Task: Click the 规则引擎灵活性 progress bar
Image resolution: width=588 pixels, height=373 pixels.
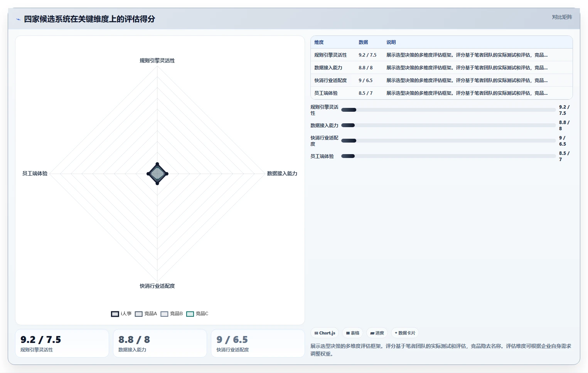Action: [x=448, y=110]
